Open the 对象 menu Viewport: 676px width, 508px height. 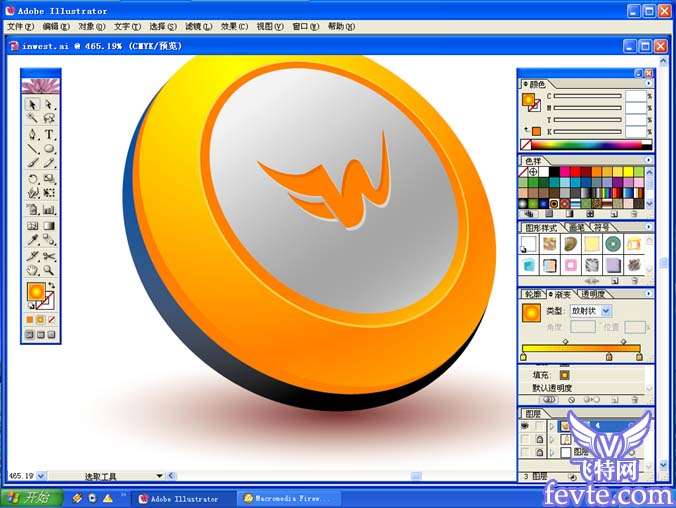tap(92, 27)
